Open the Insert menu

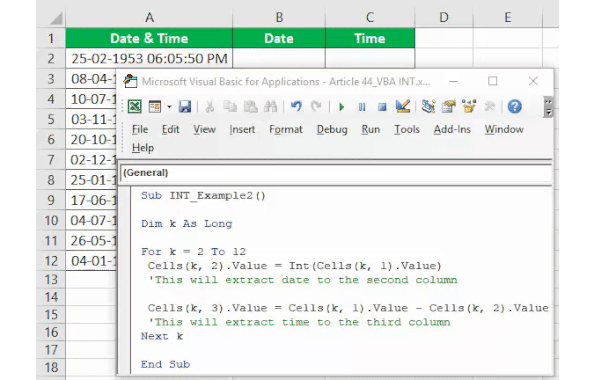[242, 129]
